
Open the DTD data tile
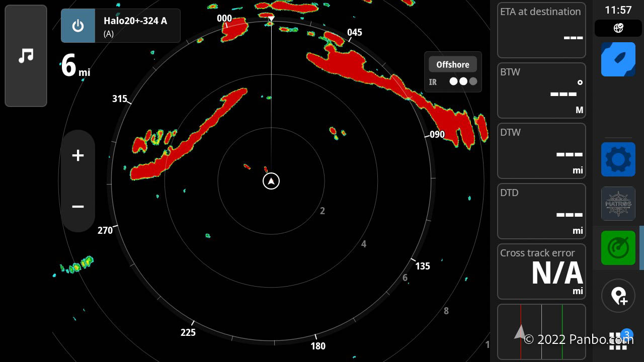(541, 211)
